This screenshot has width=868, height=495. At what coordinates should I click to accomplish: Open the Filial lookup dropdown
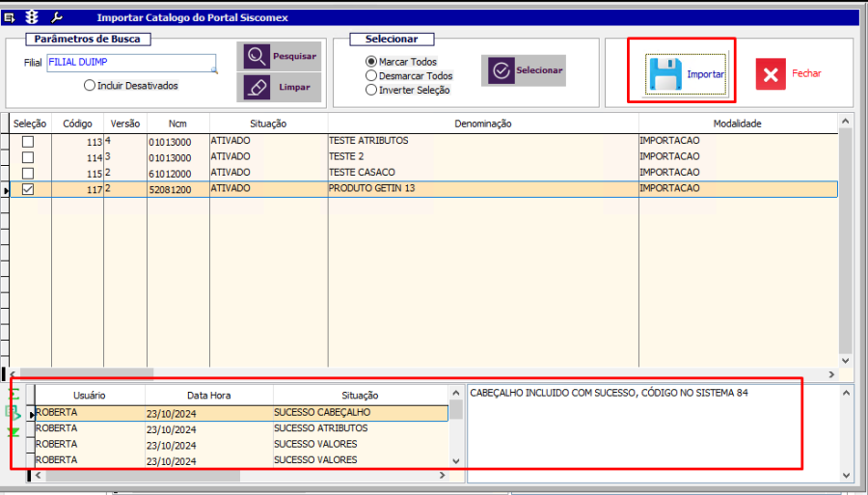pos(214,70)
